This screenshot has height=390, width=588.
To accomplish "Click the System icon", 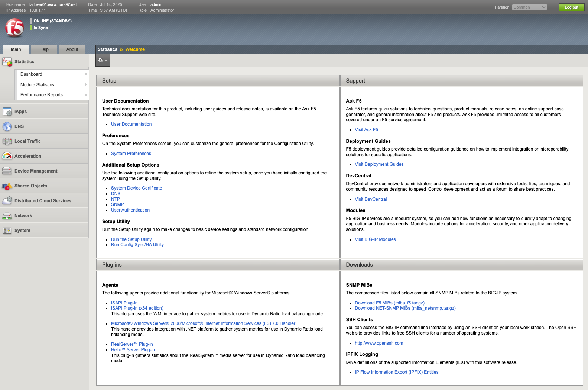I will tap(7, 231).
